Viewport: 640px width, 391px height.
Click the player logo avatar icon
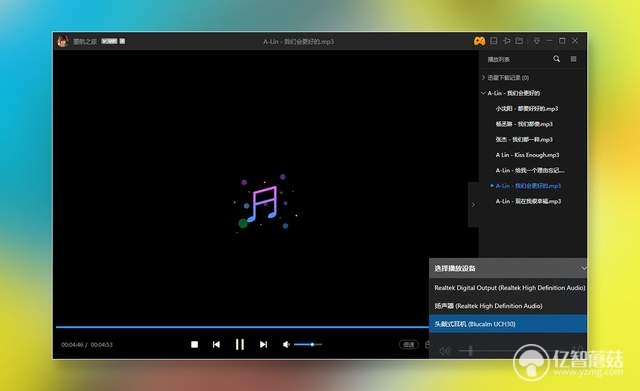tap(62, 41)
